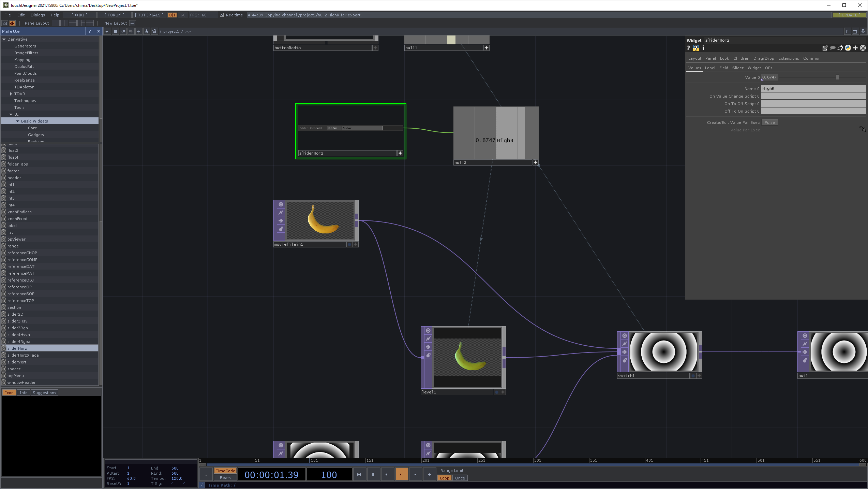Click the Python language icon in the parameter header
Screen dimensions: 868x489
pos(848,48)
